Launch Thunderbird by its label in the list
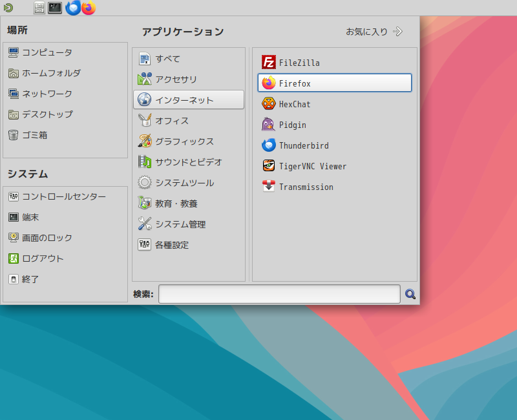The width and height of the screenshot is (517, 420). tap(304, 145)
